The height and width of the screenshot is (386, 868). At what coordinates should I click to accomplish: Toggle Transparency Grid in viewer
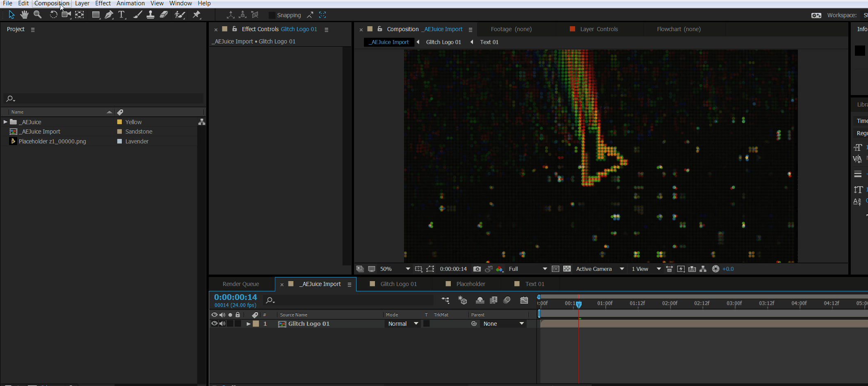tap(567, 269)
